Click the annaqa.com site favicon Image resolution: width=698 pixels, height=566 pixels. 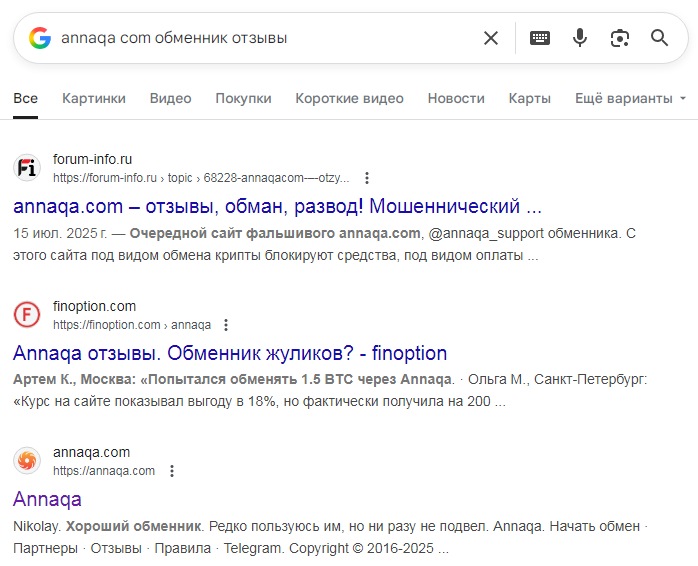point(27,461)
